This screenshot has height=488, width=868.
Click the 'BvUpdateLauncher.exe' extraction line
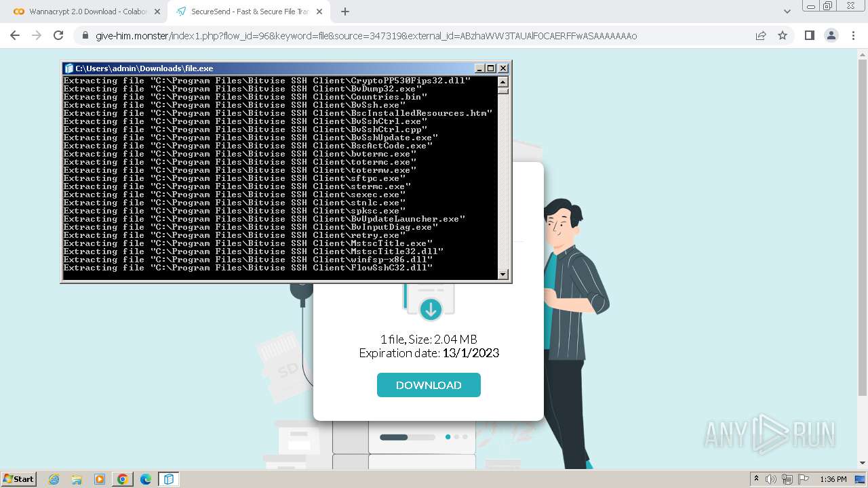tap(264, 219)
